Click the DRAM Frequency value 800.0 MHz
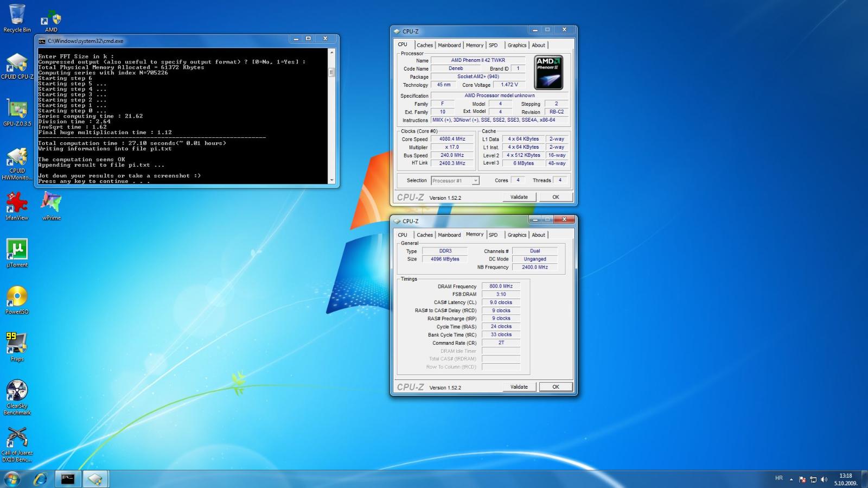868x488 pixels. [501, 286]
